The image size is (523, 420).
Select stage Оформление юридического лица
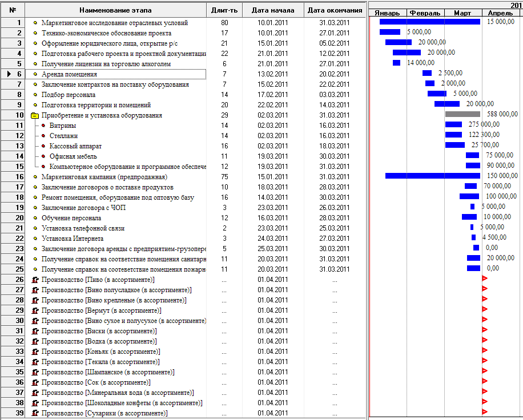coord(110,44)
